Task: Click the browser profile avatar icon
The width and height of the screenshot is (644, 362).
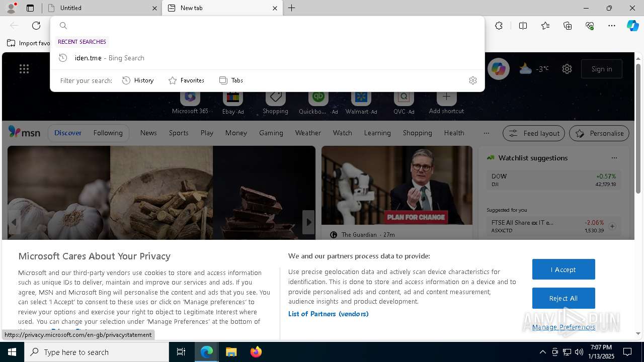Action: click(11, 8)
